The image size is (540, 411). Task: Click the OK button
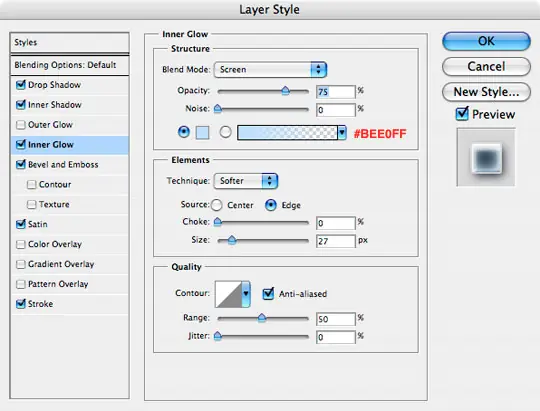tap(486, 41)
